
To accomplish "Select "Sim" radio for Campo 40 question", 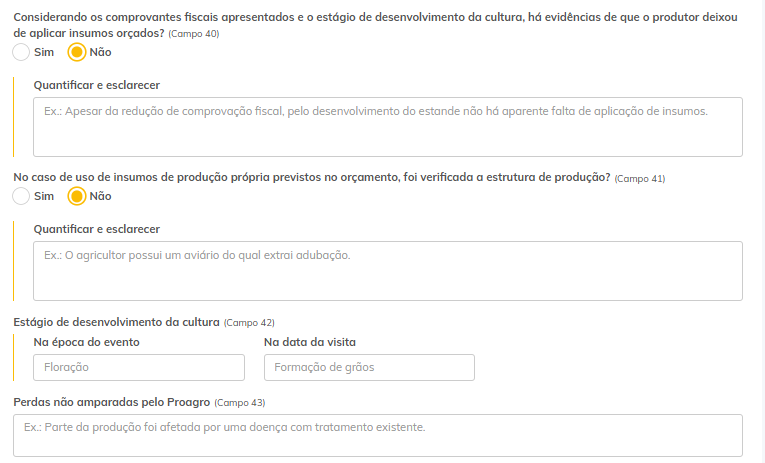I will point(22,52).
